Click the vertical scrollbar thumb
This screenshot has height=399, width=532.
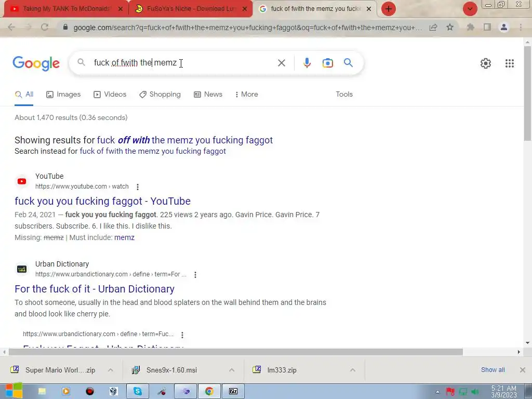click(x=527, y=94)
